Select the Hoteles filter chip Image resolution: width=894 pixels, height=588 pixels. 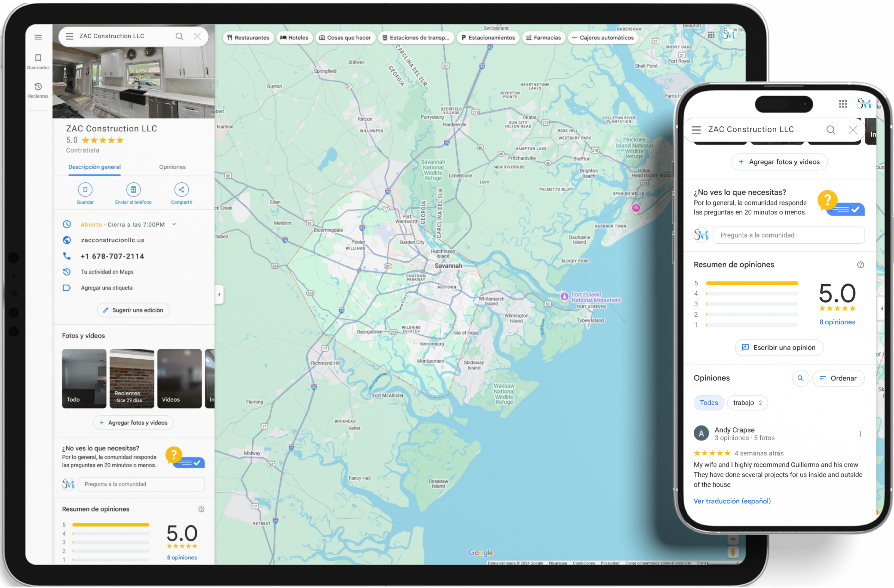click(294, 38)
